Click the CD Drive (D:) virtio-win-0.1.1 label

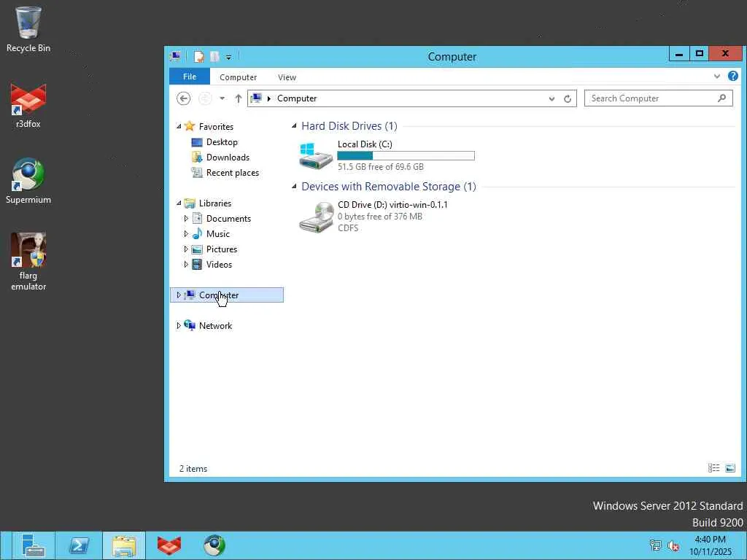click(392, 205)
